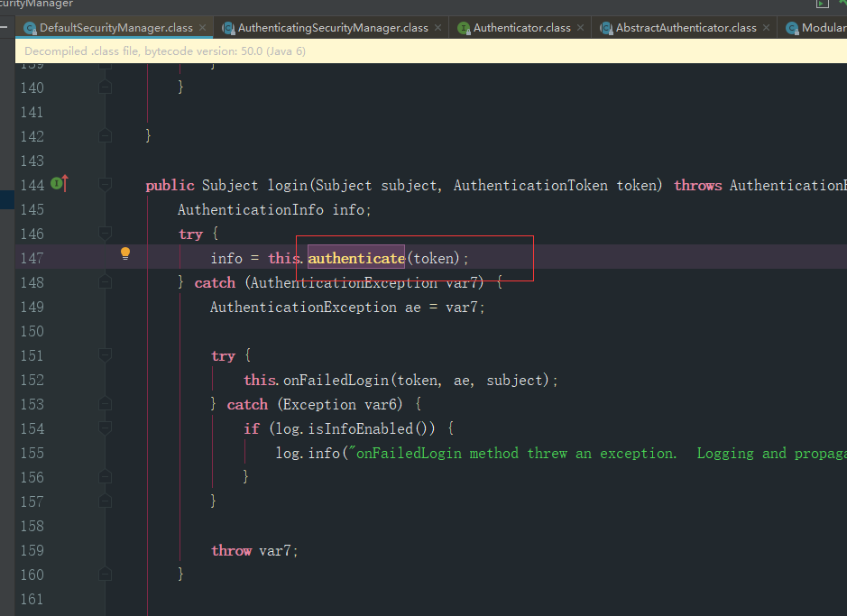The image size is (847, 616).
Task: Click class icon on AuthenticatingSecurityManager tab
Action: click(228, 28)
